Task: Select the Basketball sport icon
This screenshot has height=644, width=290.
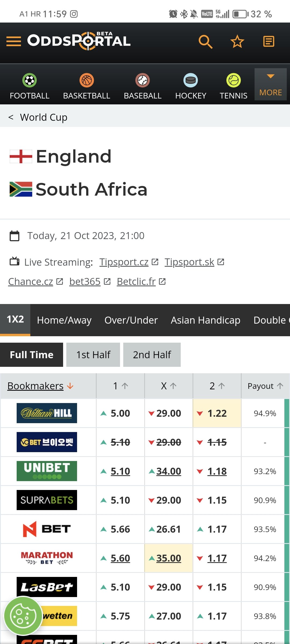Action: (x=86, y=80)
